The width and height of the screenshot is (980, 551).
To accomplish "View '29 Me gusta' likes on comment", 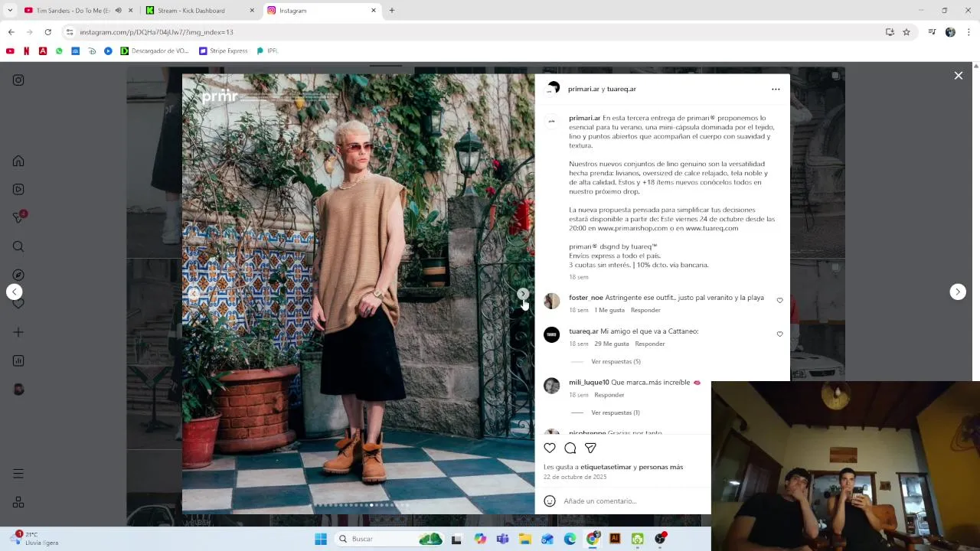I will (612, 344).
